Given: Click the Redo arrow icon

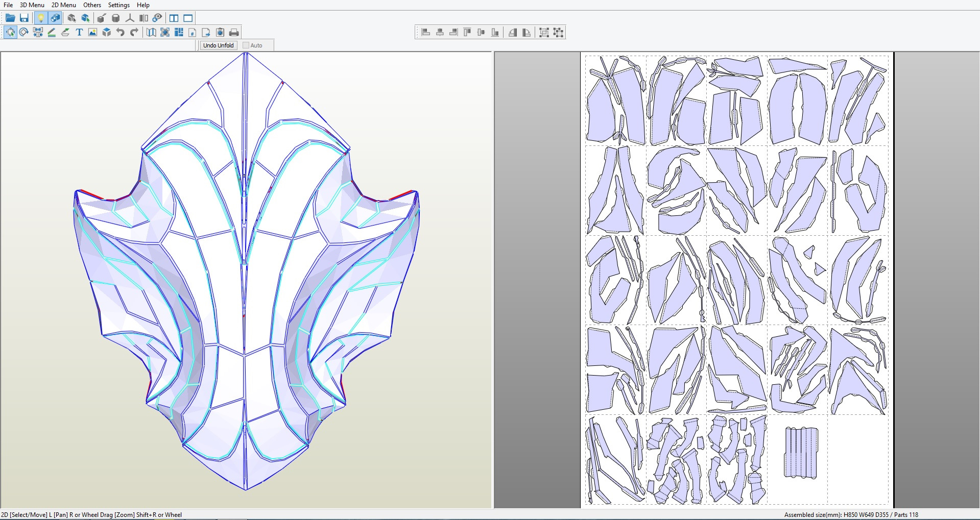Looking at the screenshot, I should [134, 33].
